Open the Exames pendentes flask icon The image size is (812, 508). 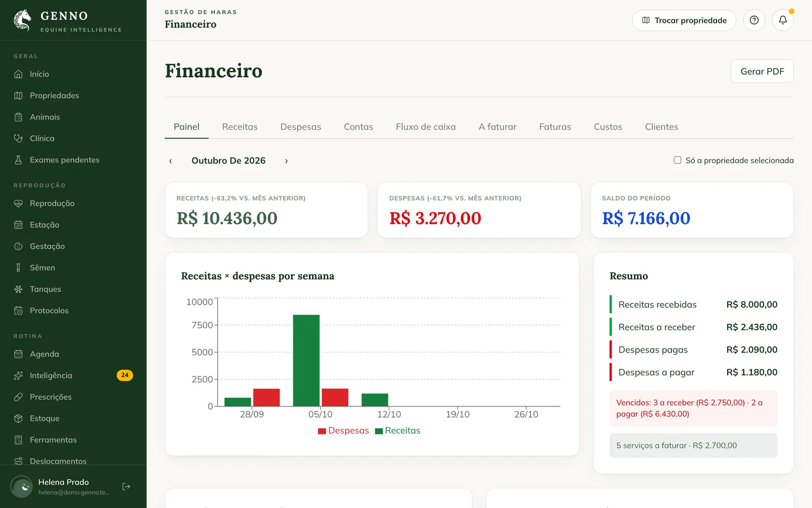18,160
